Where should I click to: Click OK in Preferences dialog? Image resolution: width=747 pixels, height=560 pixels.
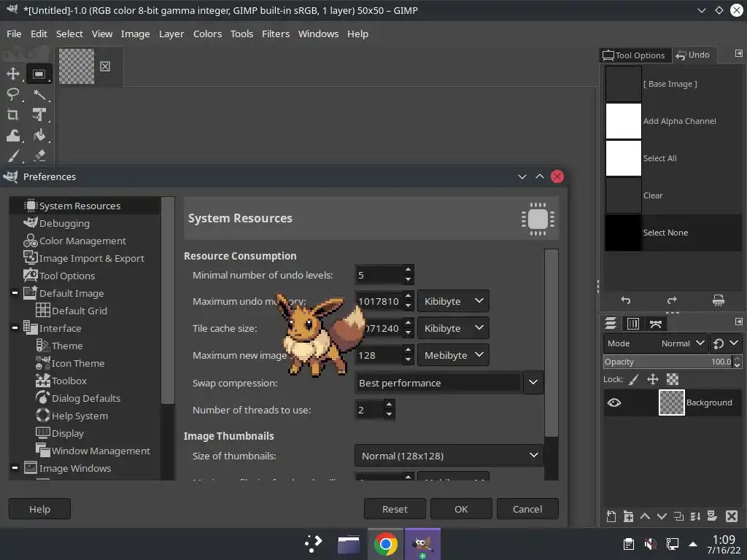(461, 509)
